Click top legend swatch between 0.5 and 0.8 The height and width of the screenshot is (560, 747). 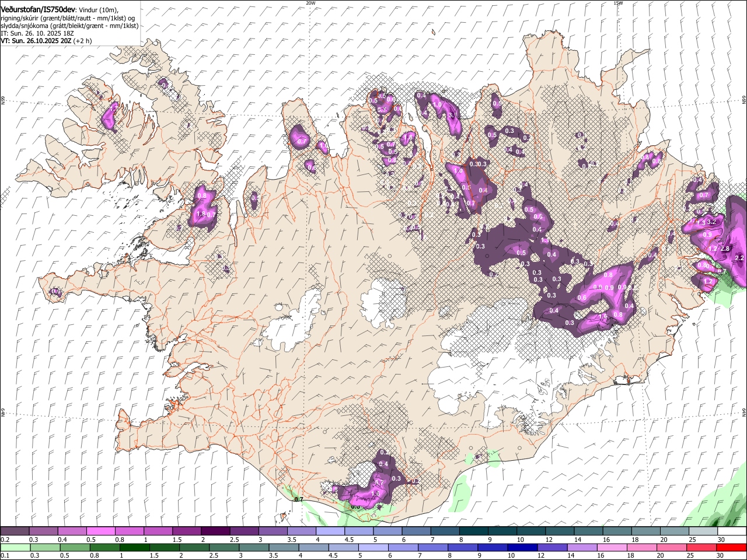point(100,531)
